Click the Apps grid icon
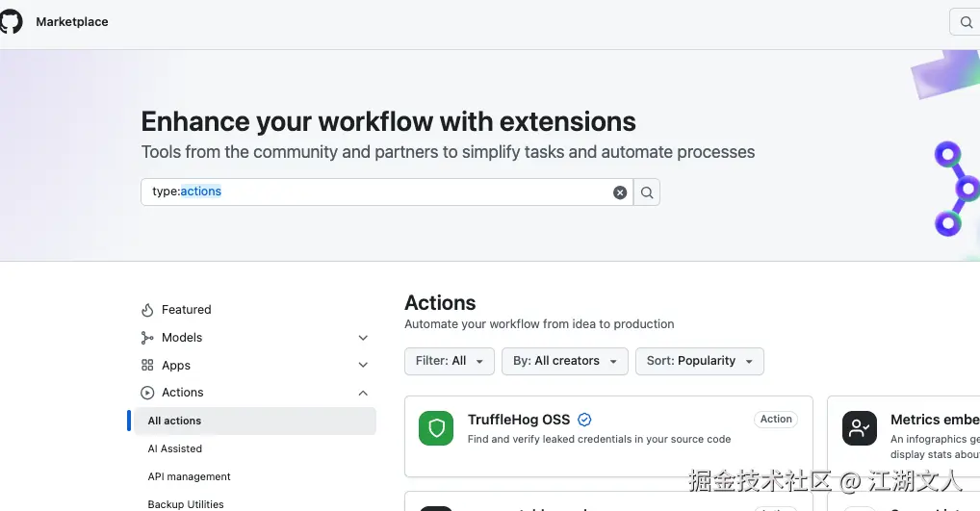The height and width of the screenshot is (511, 980). click(x=147, y=366)
